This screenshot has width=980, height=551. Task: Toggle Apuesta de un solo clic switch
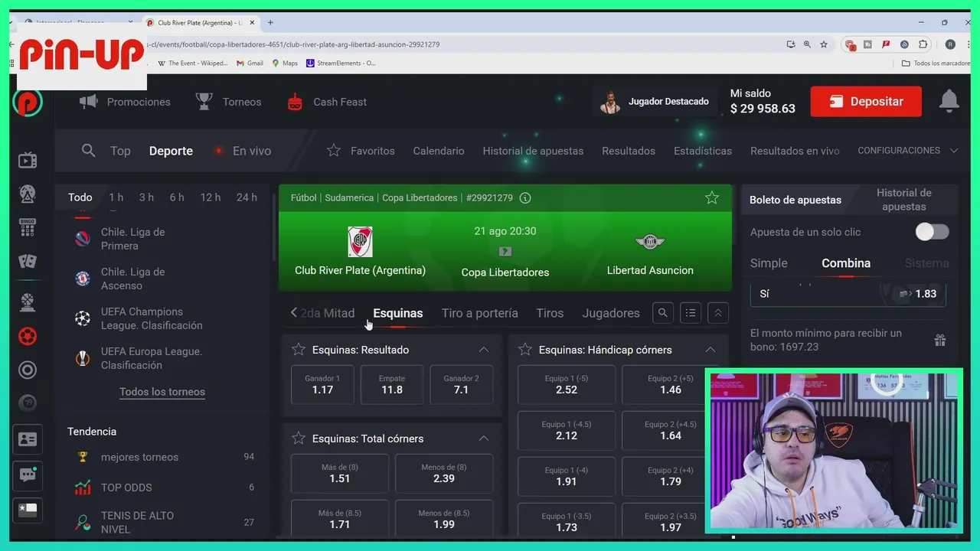[933, 232]
